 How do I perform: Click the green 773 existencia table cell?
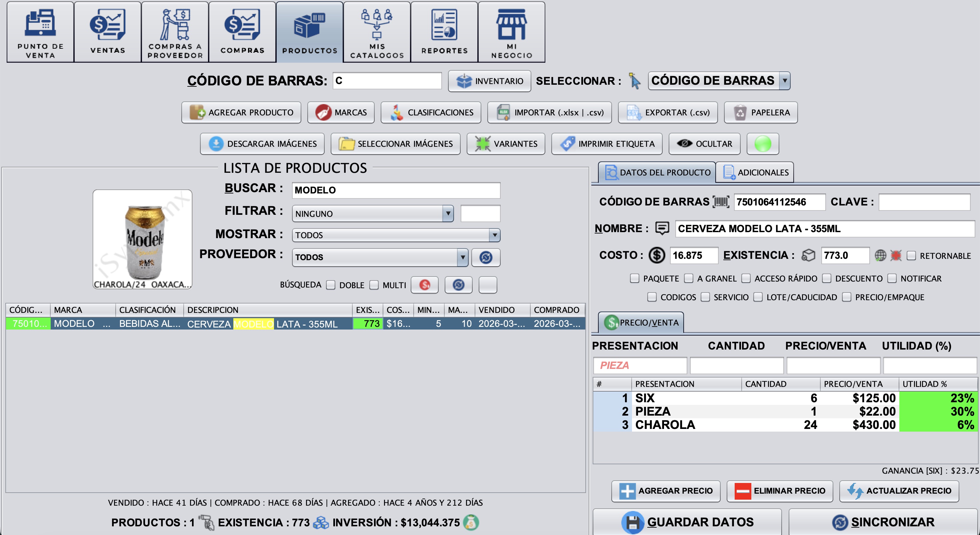coord(367,324)
